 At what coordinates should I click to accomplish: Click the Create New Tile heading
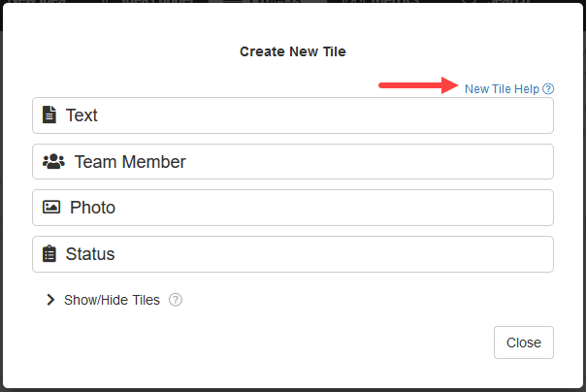click(293, 51)
